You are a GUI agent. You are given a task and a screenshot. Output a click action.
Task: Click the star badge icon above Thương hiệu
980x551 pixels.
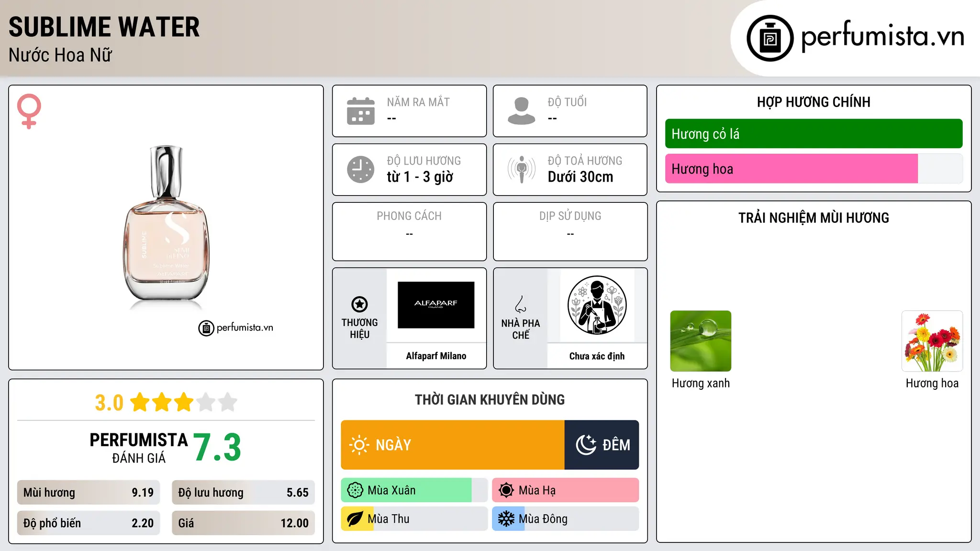click(x=359, y=304)
